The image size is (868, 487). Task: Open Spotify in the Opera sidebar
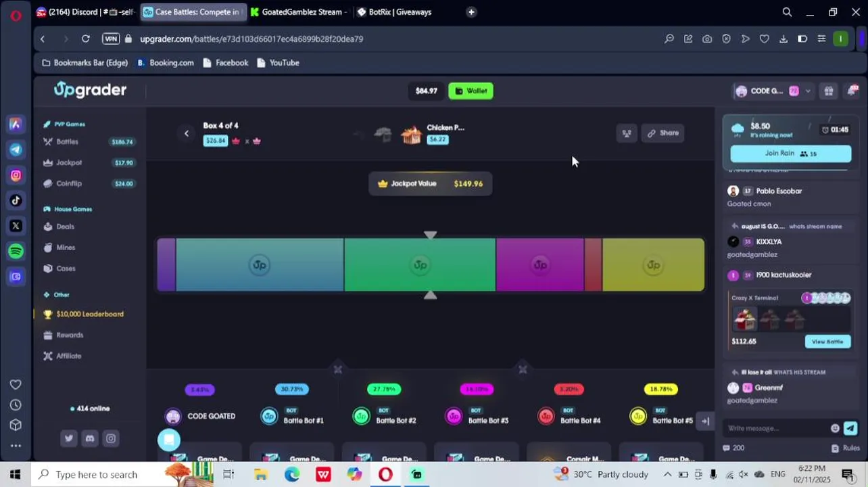(16, 252)
